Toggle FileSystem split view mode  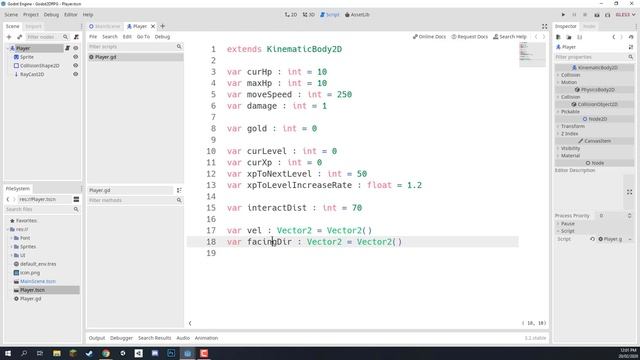tap(76, 199)
